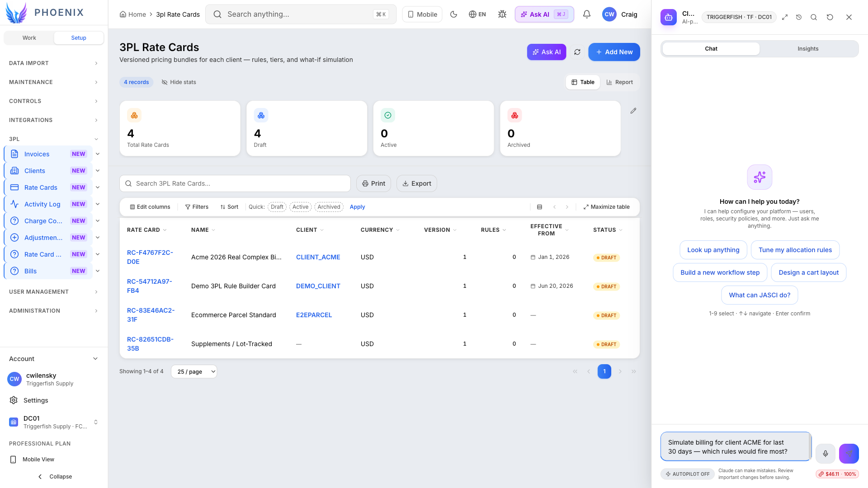
Task: Click 'Tune my allocation rules' suggestion
Action: pyautogui.click(x=795, y=250)
